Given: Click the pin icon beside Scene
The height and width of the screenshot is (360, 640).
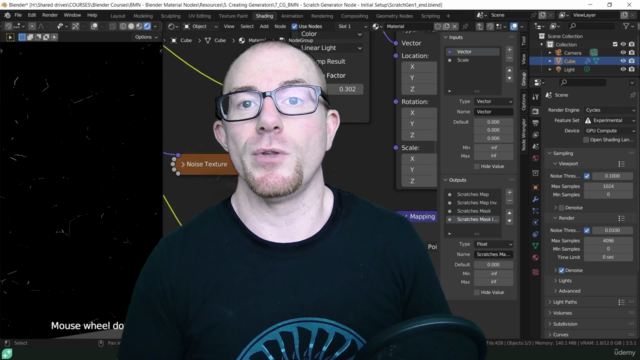Looking at the screenshot, I should coord(632,95).
